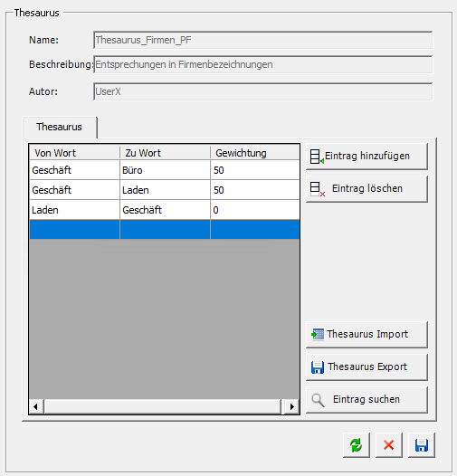Click the green refresh arrows icon
Image resolution: width=457 pixels, height=476 pixels.
coord(356,445)
